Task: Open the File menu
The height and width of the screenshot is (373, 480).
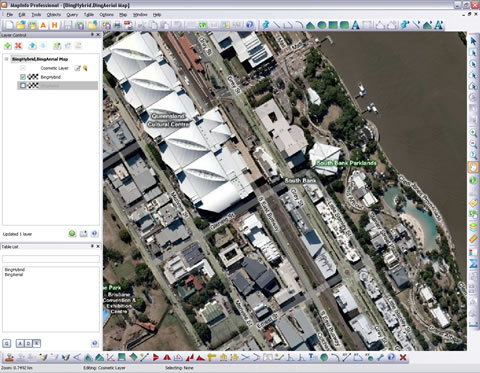Action: (x=10, y=15)
